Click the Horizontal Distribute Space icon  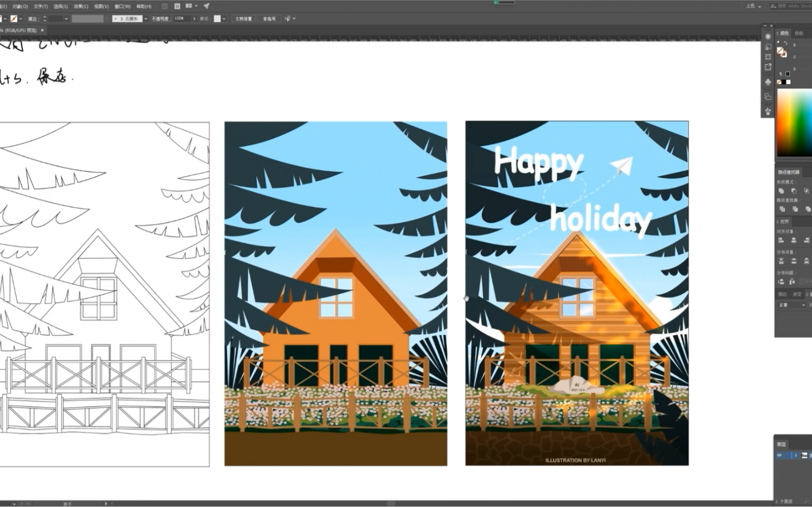[x=792, y=282]
